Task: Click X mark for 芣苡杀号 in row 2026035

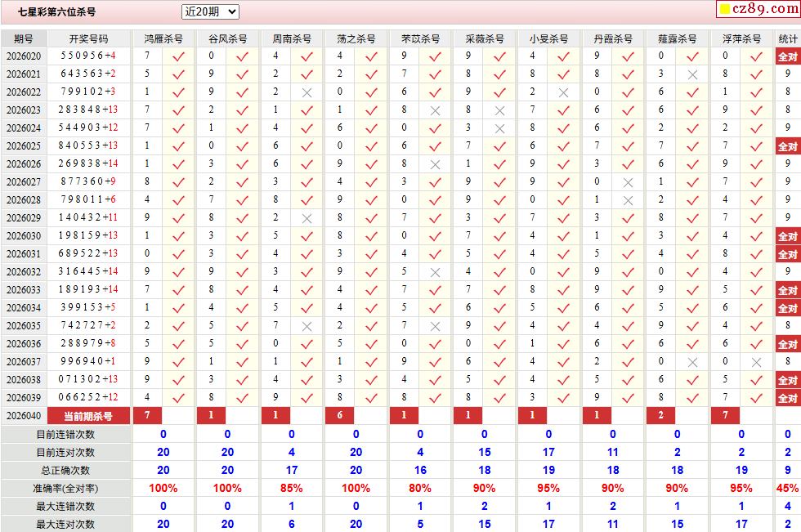Action: [435, 326]
